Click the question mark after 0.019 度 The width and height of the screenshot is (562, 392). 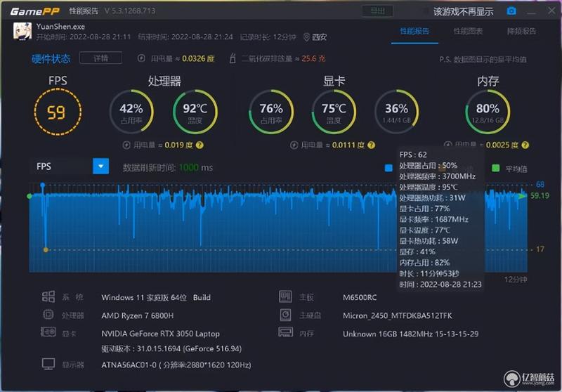pos(200,145)
